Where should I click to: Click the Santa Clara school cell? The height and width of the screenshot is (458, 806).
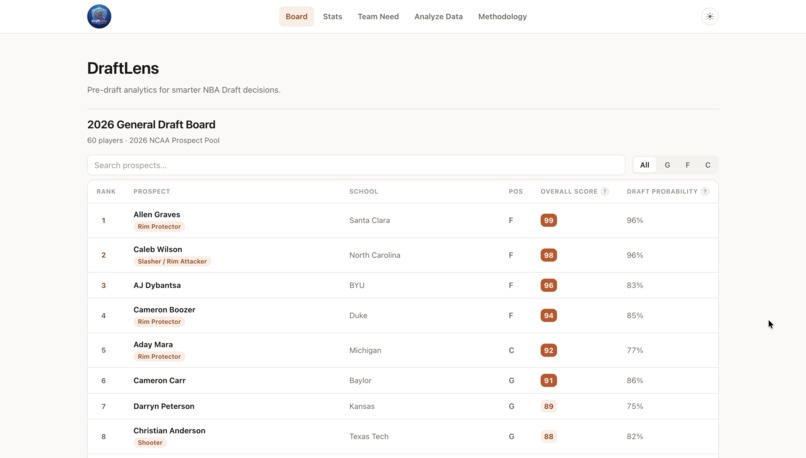point(370,220)
